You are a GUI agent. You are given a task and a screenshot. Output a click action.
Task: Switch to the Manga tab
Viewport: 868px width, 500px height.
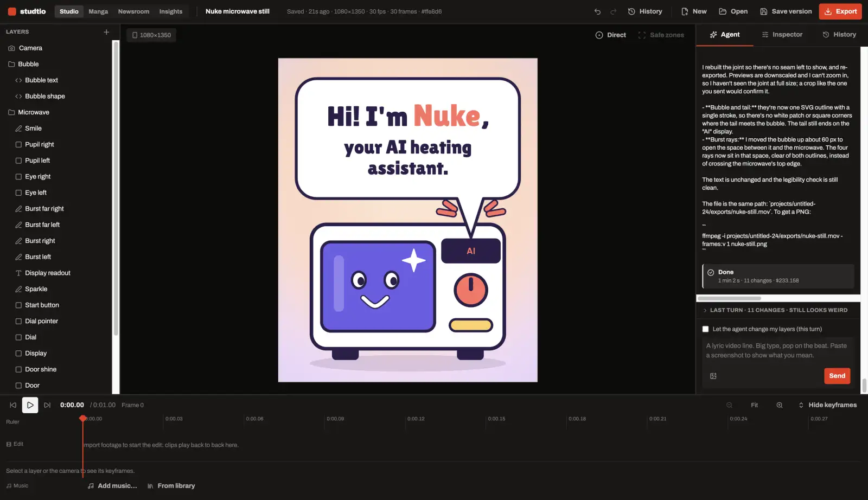point(98,11)
